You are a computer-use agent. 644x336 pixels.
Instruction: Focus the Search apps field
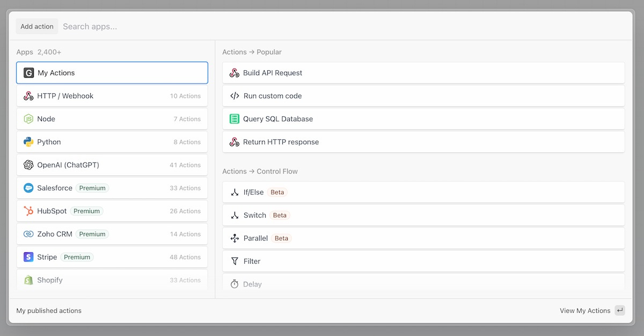[343, 26]
